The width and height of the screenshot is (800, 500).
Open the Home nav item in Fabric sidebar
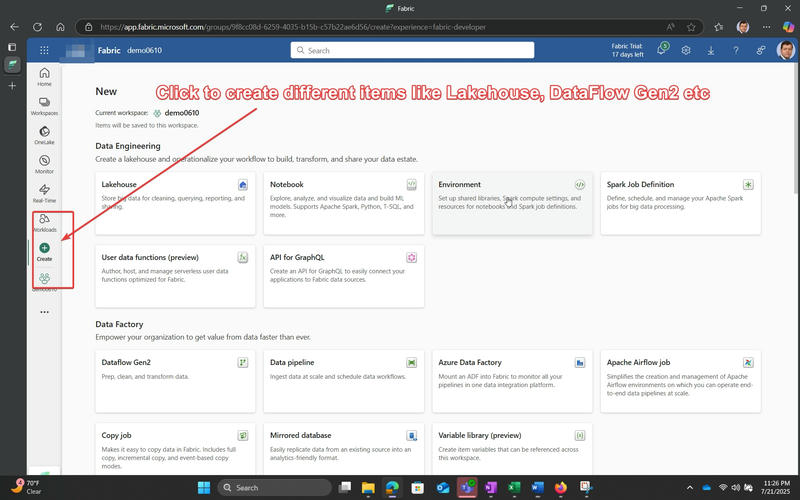(44, 77)
